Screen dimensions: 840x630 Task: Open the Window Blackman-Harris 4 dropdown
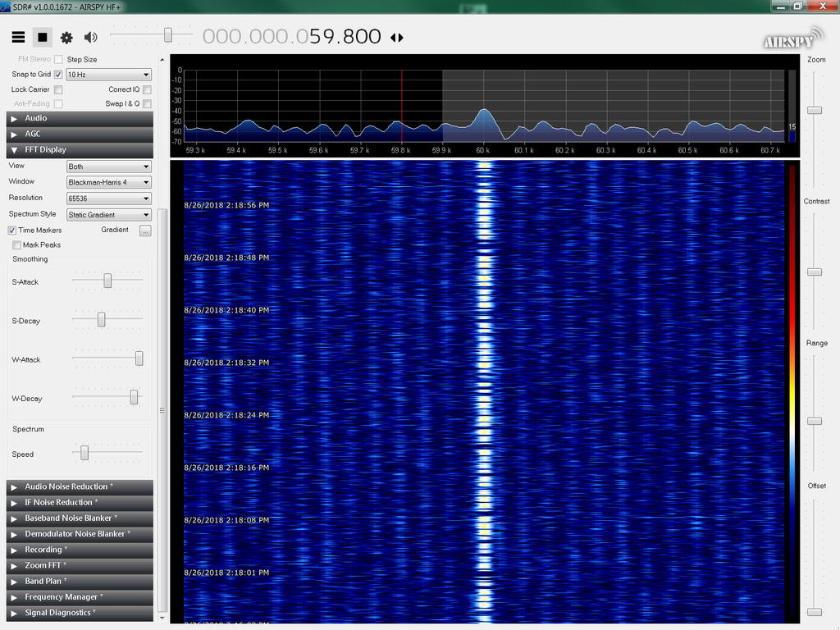point(109,182)
